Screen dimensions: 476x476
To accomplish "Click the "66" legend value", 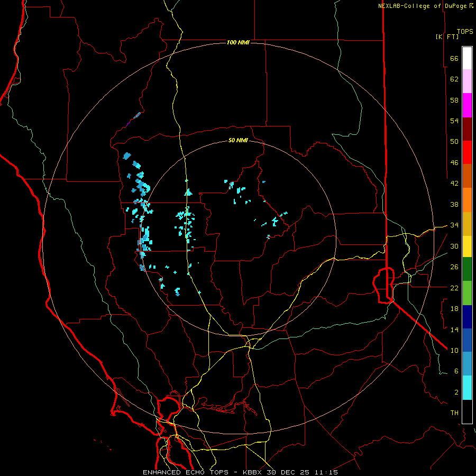I will pyautogui.click(x=454, y=58).
